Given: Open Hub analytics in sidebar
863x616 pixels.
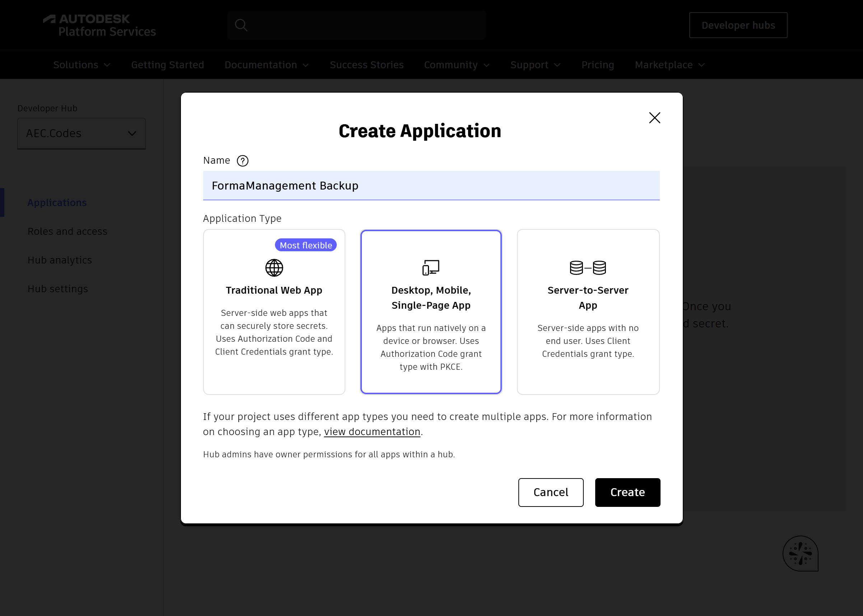Looking at the screenshot, I should pos(60,260).
